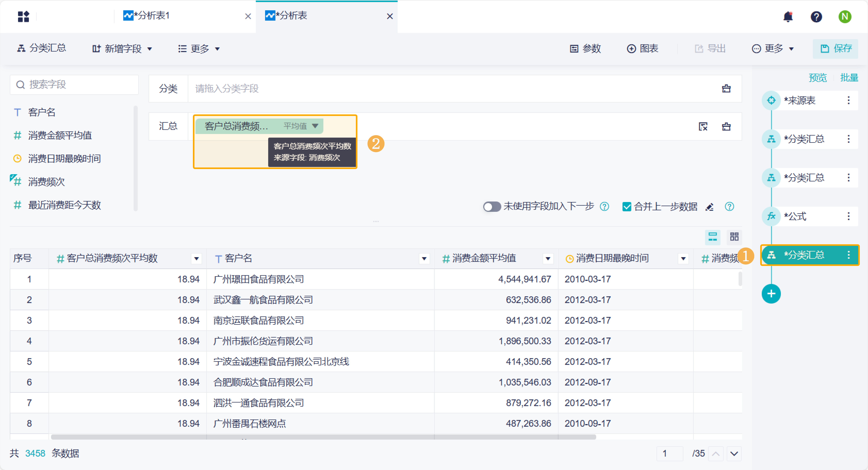
Task: Click the edit icon beside 合并上一步数据
Action: [709, 207]
